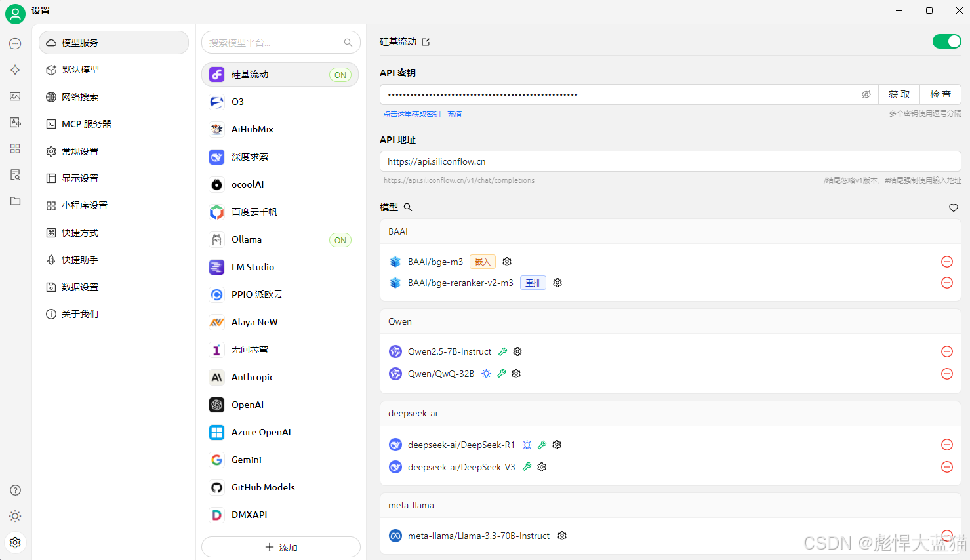Open the agents star icon in sidebar
Screen dimensions: 970x560
15,70
